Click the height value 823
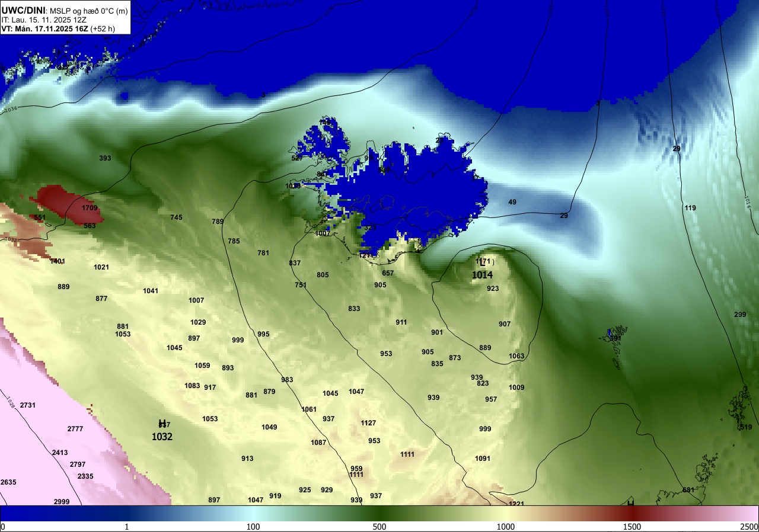Viewport: 759px width, 532px height. [x=483, y=383]
